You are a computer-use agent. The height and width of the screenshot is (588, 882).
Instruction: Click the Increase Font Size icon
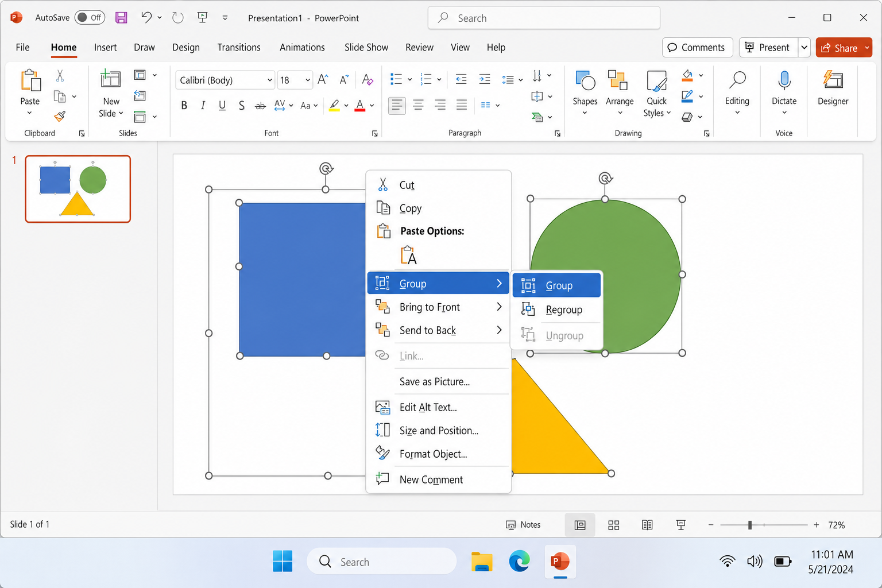[323, 80]
